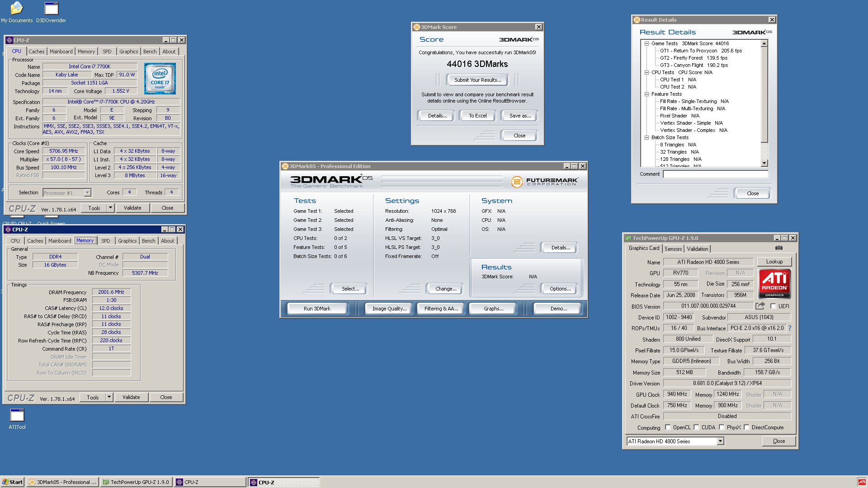Collapse the Batch Size Tests tree node
Image resolution: width=868 pixels, height=488 pixels.
click(x=646, y=138)
